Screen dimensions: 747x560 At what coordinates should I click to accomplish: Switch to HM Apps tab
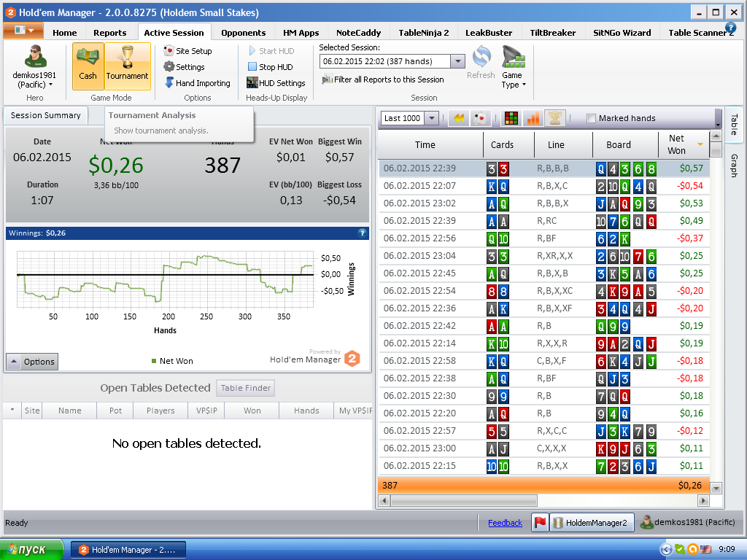pyautogui.click(x=301, y=32)
